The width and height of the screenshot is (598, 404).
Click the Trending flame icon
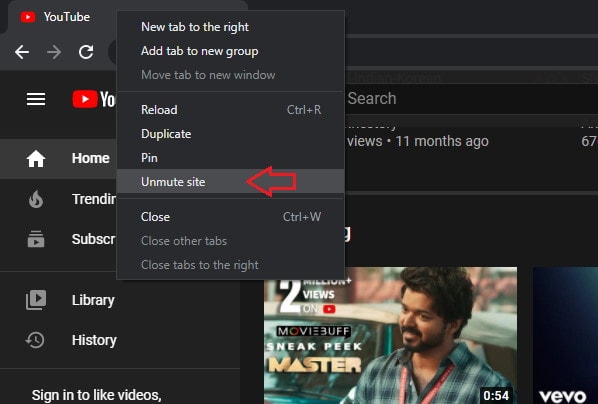[36, 199]
